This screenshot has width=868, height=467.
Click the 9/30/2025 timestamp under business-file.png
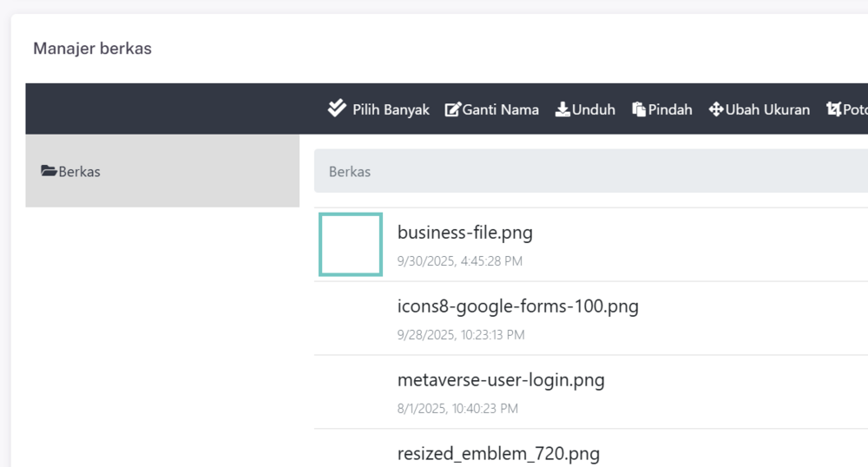click(x=460, y=260)
